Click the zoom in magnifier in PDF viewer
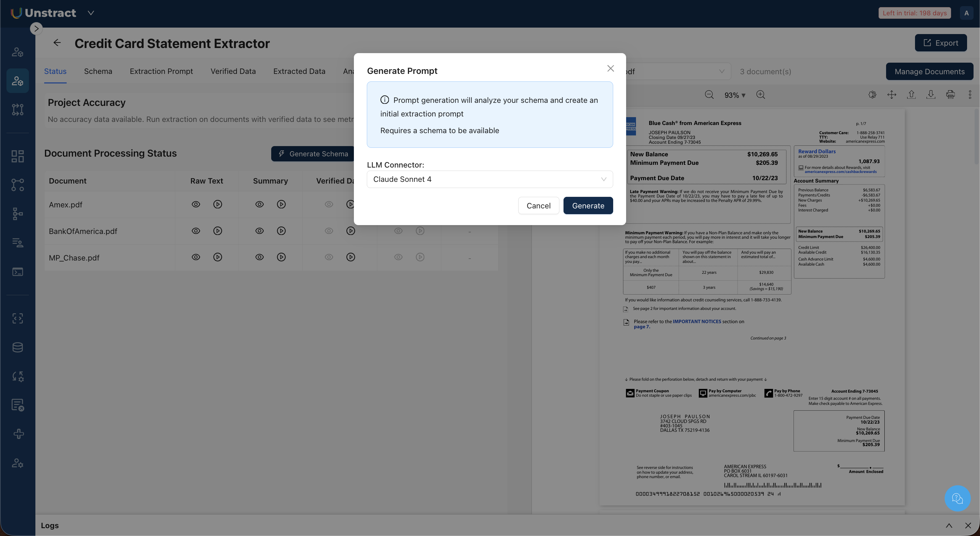This screenshot has height=536, width=980. pyautogui.click(x=761, y=95)
